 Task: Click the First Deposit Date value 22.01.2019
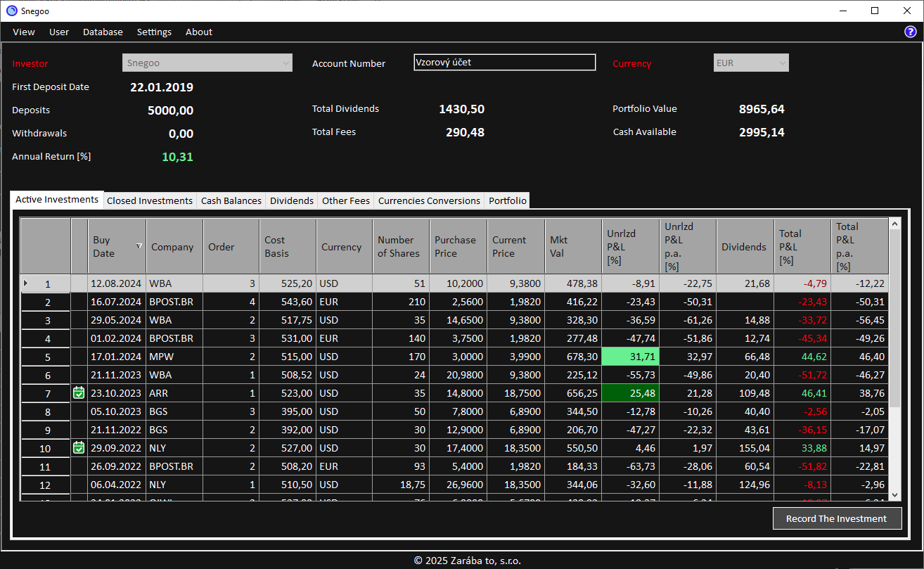[x=162, y=87]
